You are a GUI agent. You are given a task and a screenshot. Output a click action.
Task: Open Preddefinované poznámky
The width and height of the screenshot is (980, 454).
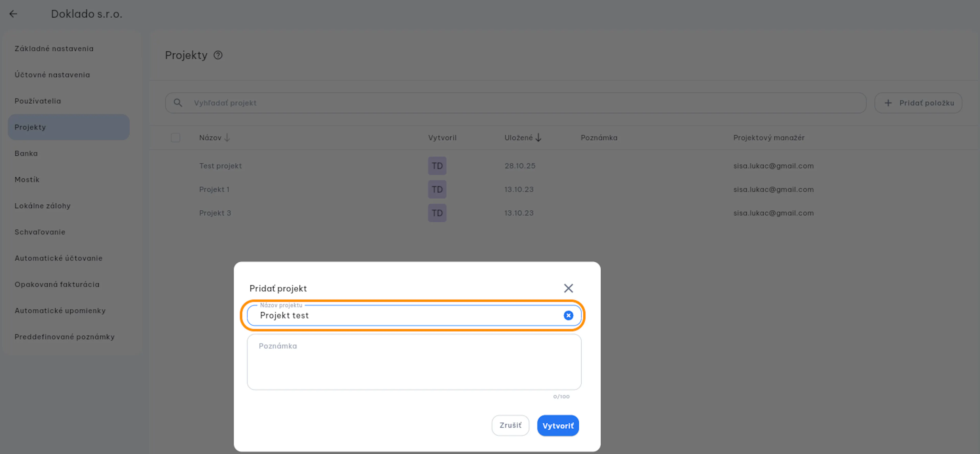pyautogui.click(x=68, y=337)
